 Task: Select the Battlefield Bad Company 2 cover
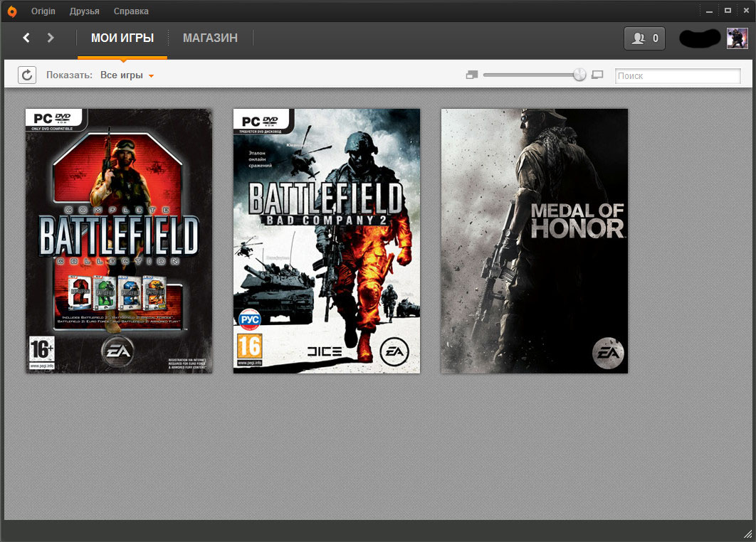click(x=327, y=241)
